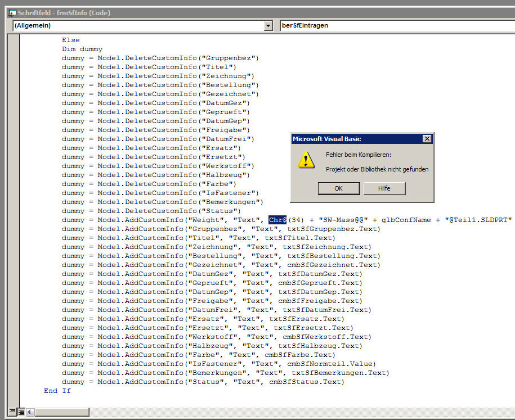The width and height of the screenshot is (515, 420).
Task: Click the horizontal scrollbar left arrow
Action: [x=30, y=412]
